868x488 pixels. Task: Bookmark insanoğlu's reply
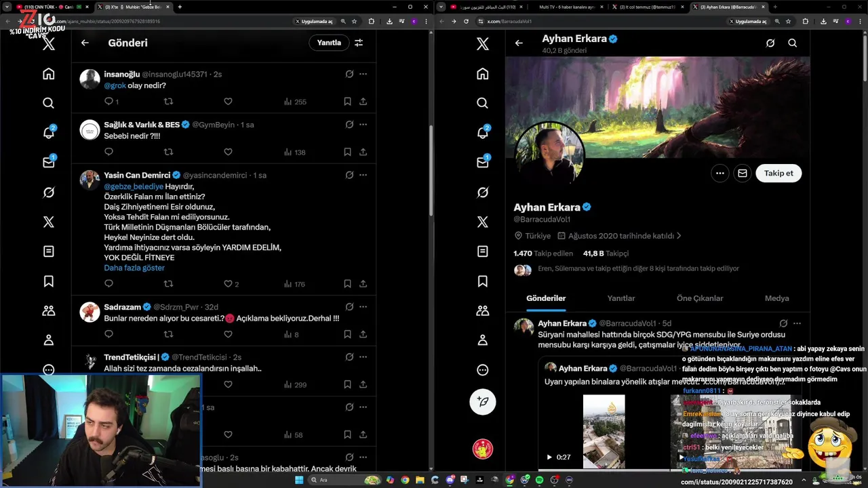pos(347,102)
